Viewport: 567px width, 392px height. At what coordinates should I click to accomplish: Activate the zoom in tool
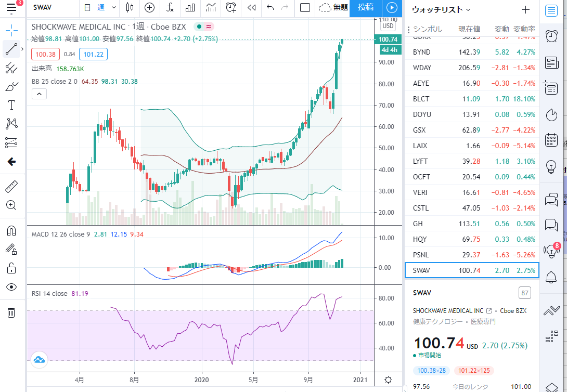(11, 205)
